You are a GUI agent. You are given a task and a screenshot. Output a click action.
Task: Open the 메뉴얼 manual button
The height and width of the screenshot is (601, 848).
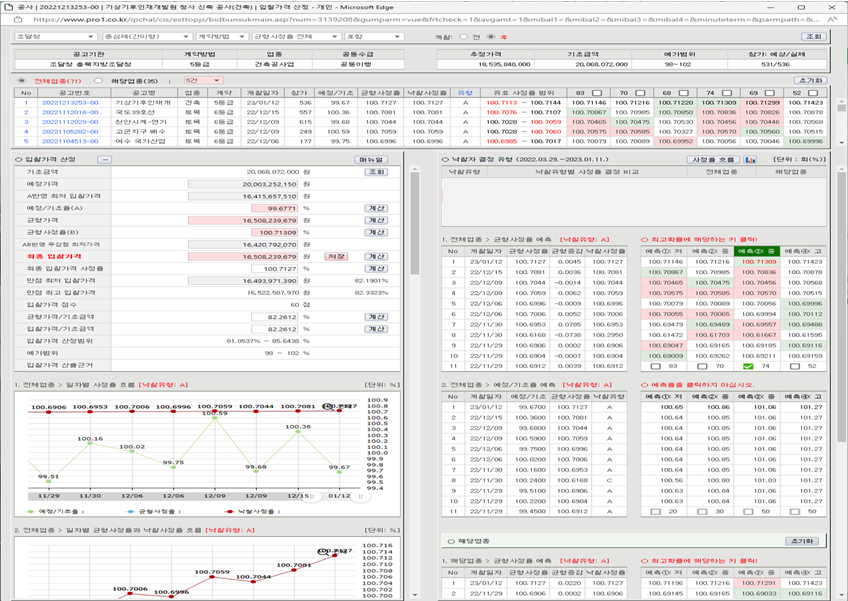[371, 160]
